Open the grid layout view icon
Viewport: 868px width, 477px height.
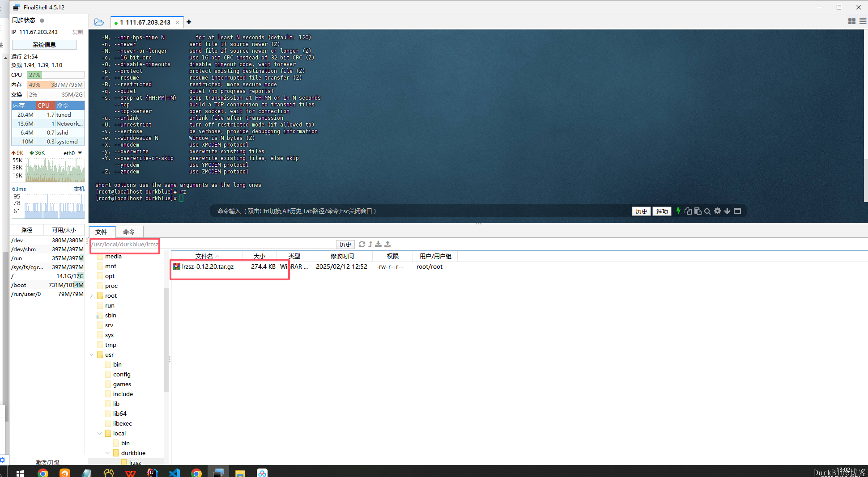click(x=852, y=21)
